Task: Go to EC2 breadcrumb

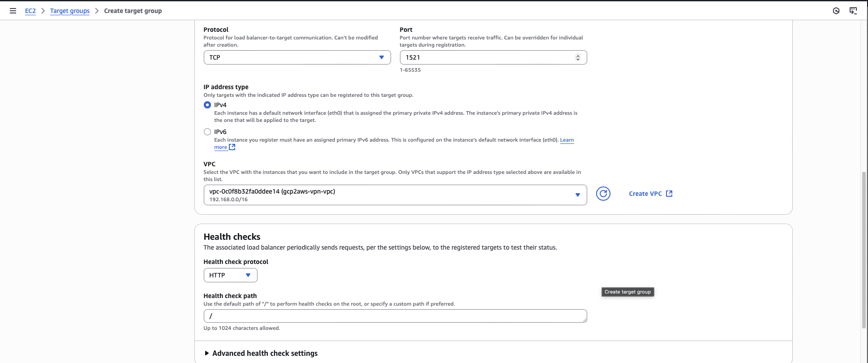Action: coord(30,11)
